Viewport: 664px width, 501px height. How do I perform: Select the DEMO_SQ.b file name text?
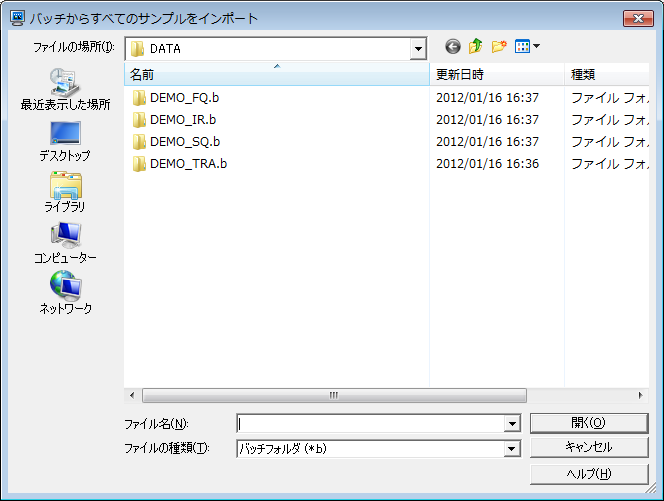point(185,142)
